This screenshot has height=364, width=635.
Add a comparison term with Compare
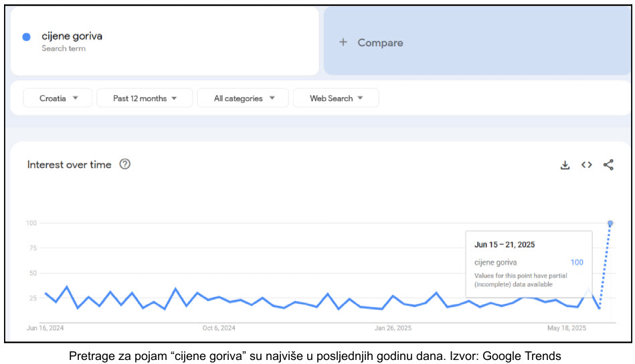(380, 43)
